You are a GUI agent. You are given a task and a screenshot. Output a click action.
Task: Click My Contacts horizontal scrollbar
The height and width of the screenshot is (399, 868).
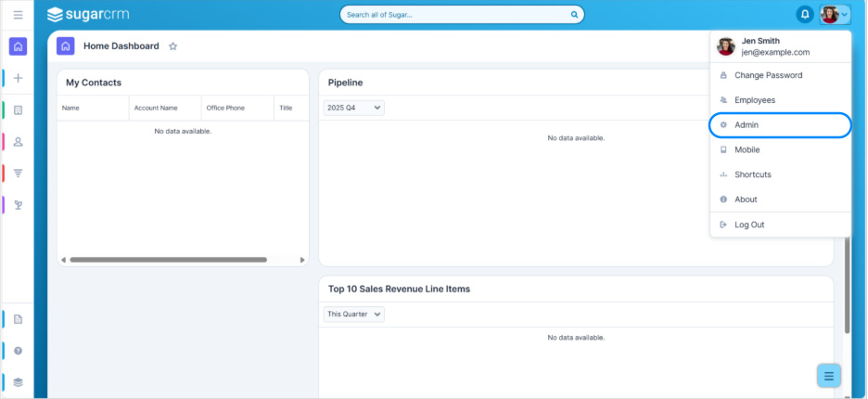click(168, 260)
